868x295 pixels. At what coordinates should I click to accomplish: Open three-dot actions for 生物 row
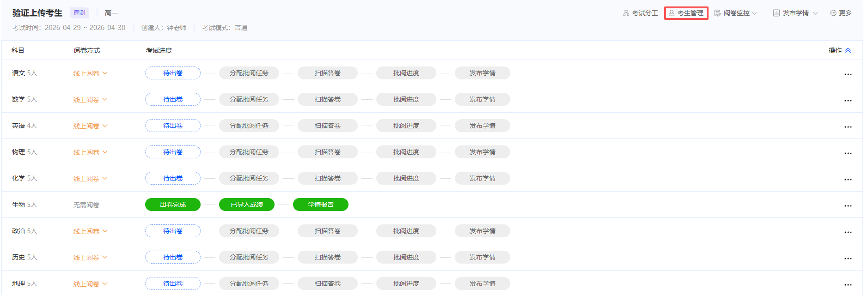[x=848, y=205]
